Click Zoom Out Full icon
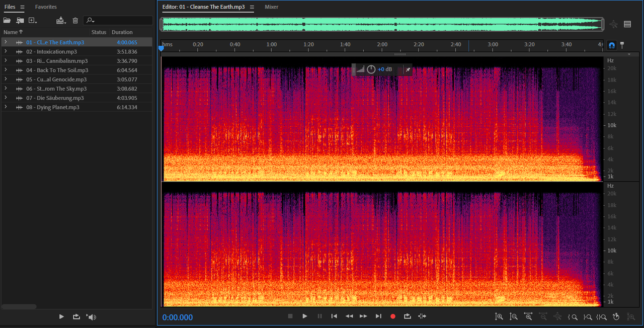The height and width of the screenshot is (328, 644). (557, 316)
